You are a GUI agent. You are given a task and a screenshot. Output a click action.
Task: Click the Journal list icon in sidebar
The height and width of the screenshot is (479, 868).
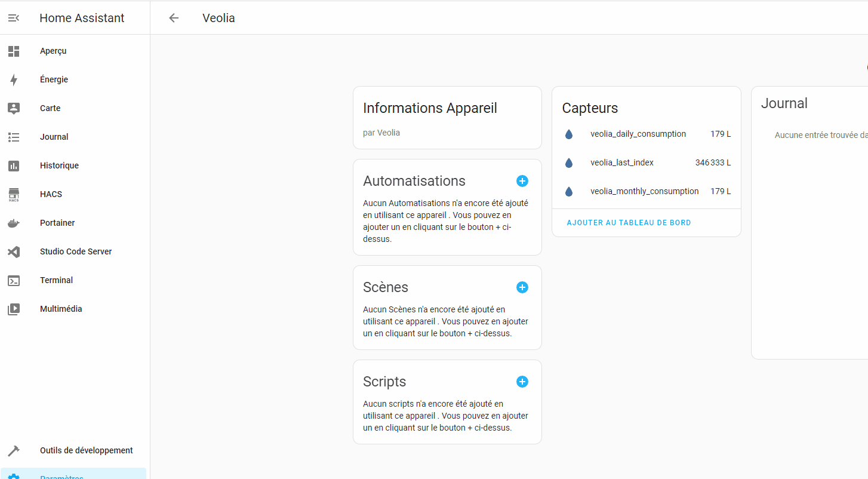tap(14, 137)
